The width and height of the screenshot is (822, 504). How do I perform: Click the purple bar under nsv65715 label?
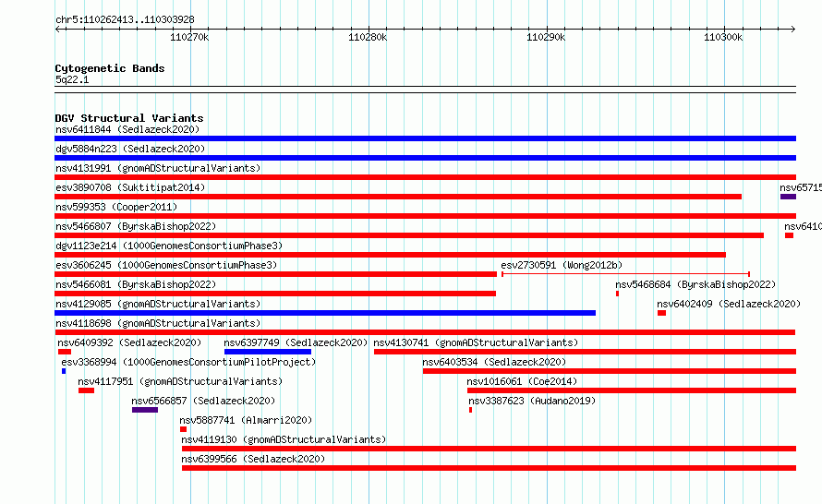[x=788, y=197]
